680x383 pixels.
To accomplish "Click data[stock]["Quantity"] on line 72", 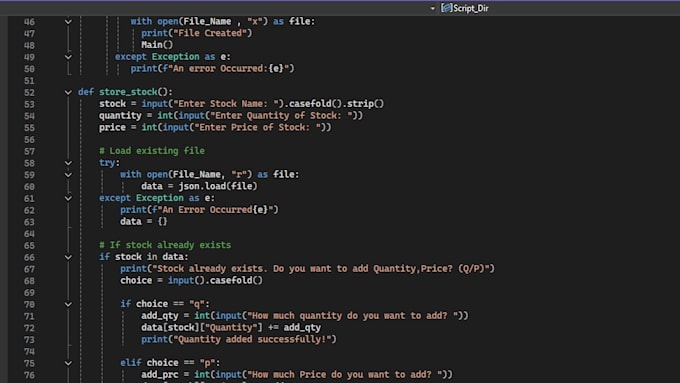I will click(x=202, y=327).
